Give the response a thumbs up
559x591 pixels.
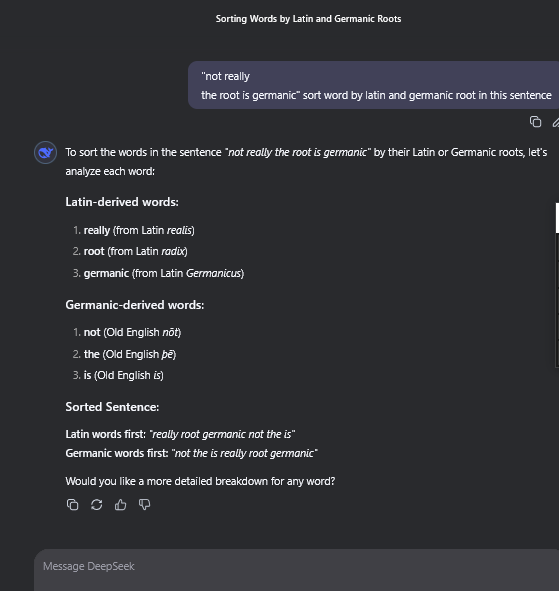coord(121,504)
